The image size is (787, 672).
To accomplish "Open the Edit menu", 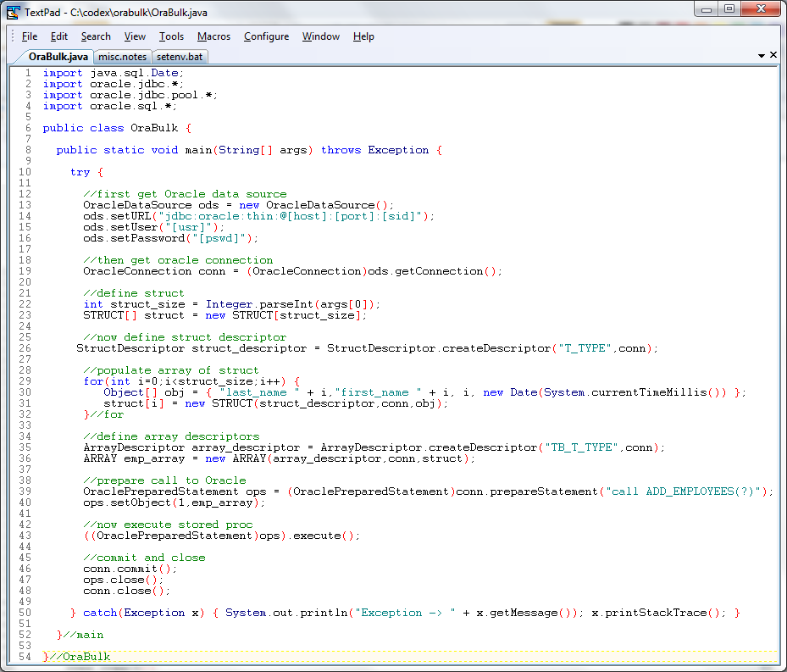I will tap(58, 36).
